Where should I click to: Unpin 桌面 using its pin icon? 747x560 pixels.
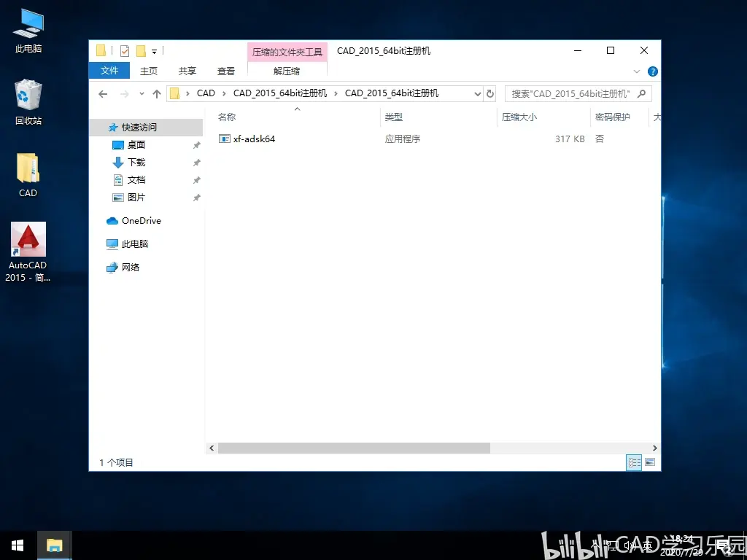(x=196, y=145)
